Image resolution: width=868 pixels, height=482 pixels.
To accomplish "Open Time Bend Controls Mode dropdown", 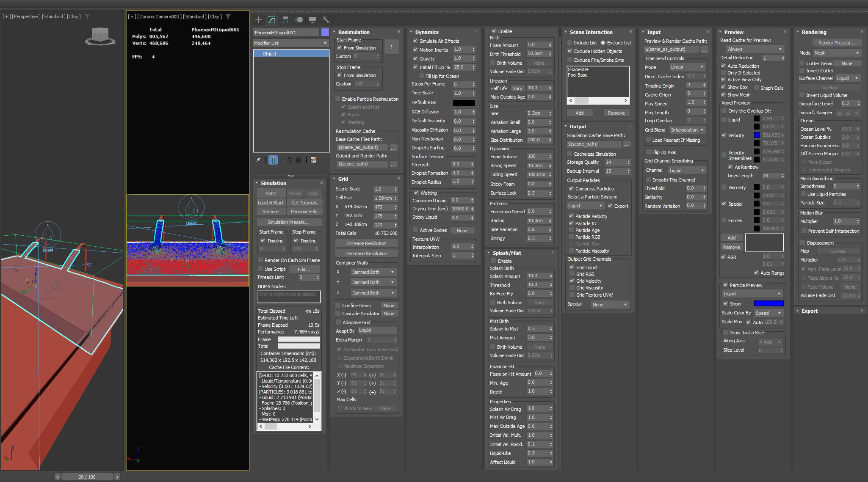I will (687, 67).
